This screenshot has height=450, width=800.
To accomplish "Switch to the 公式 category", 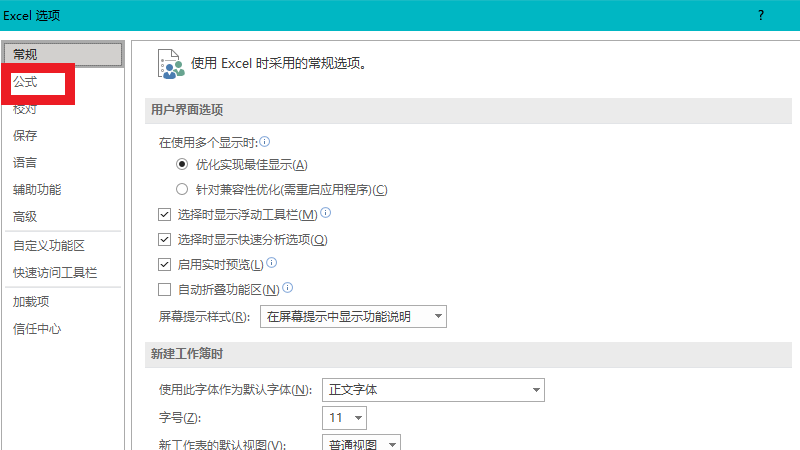I will (x=25, y=82).
